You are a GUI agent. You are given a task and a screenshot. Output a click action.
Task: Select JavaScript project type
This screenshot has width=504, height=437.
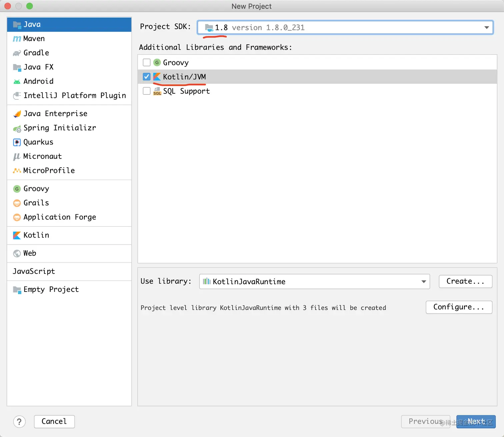(34, 272)
